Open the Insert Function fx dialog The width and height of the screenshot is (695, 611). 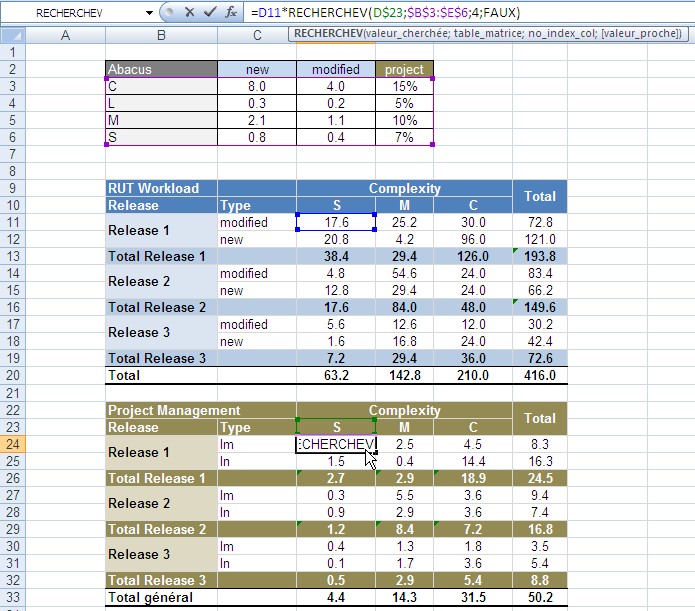[230, 12]
